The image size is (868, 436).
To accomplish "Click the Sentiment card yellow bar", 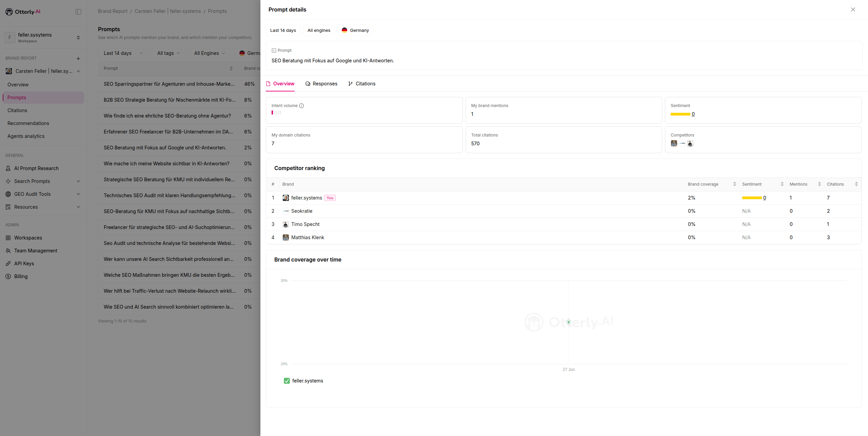I will [680, 114].
